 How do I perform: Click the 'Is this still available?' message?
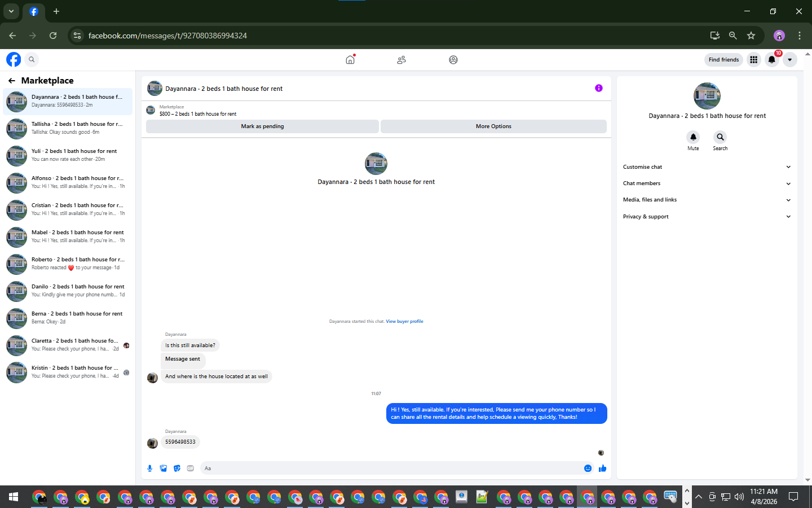pyautogui.click(x=190, y=345)
